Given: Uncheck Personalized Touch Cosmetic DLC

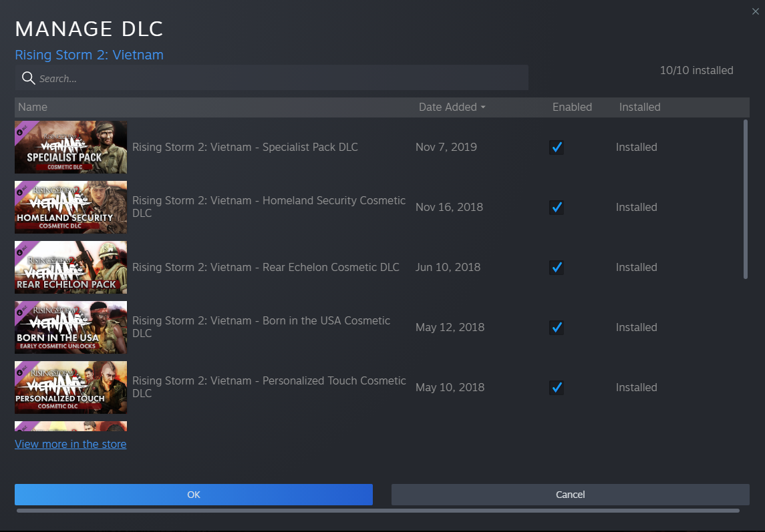Looking at the screenshot, I should tap(557, 388).
